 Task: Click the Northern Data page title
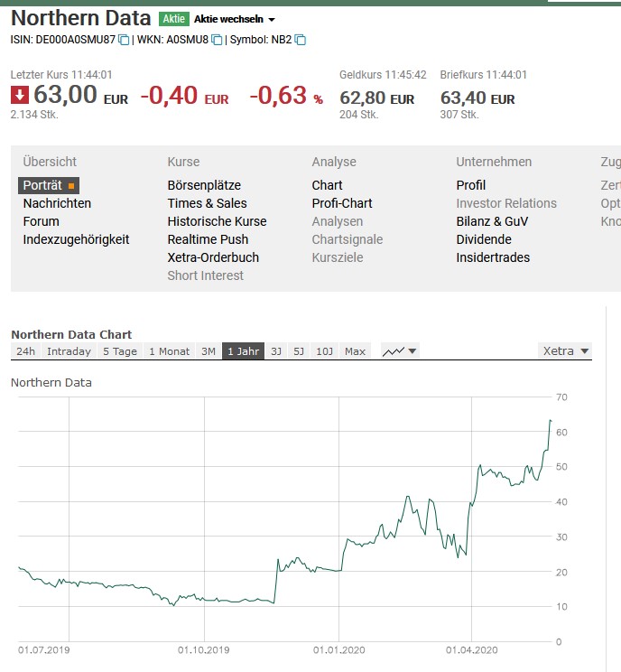(81, 18)
